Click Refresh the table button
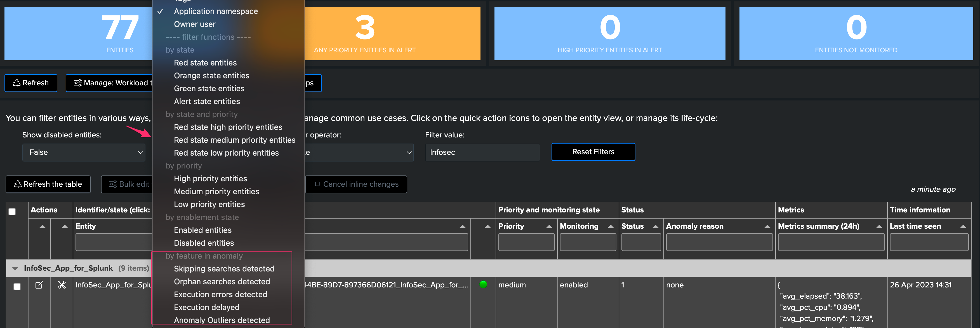This screenshot has height=328, width=980. coord(48,184)
